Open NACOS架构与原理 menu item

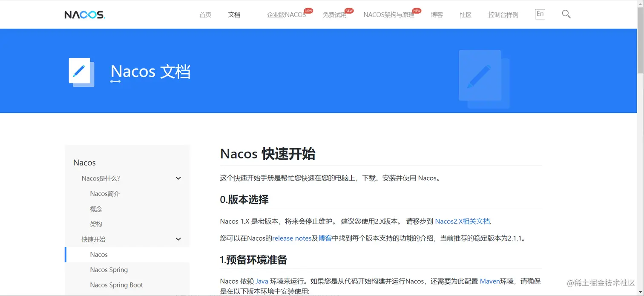tap(388, 14)
